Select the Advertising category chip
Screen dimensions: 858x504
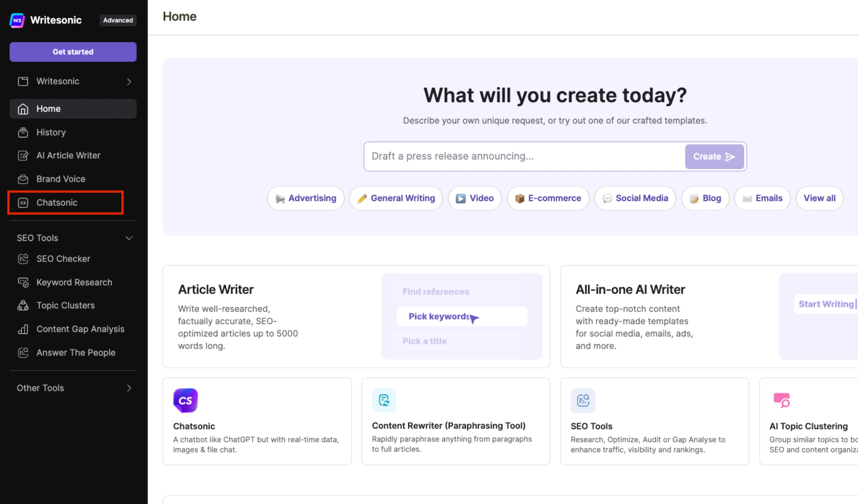(x=306, y=198)
